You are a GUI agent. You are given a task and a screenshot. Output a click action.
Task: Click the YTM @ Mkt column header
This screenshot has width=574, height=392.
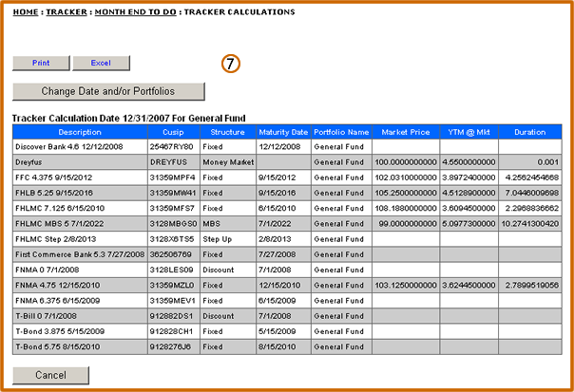[469, 132]
